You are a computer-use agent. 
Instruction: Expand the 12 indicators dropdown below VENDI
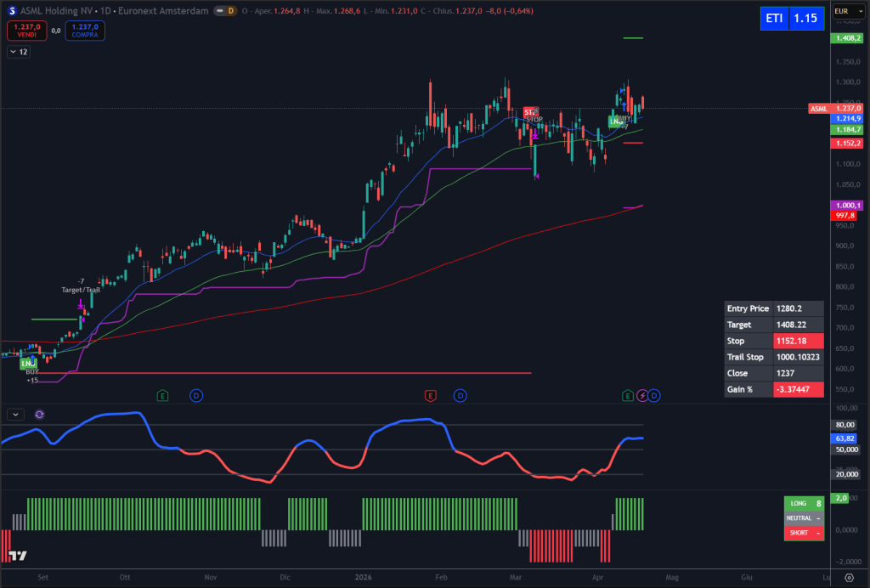tap(17, 51)
